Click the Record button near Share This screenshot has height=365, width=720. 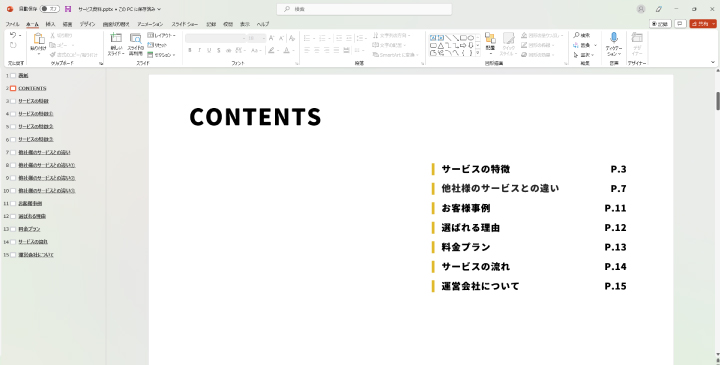[660, 24]
